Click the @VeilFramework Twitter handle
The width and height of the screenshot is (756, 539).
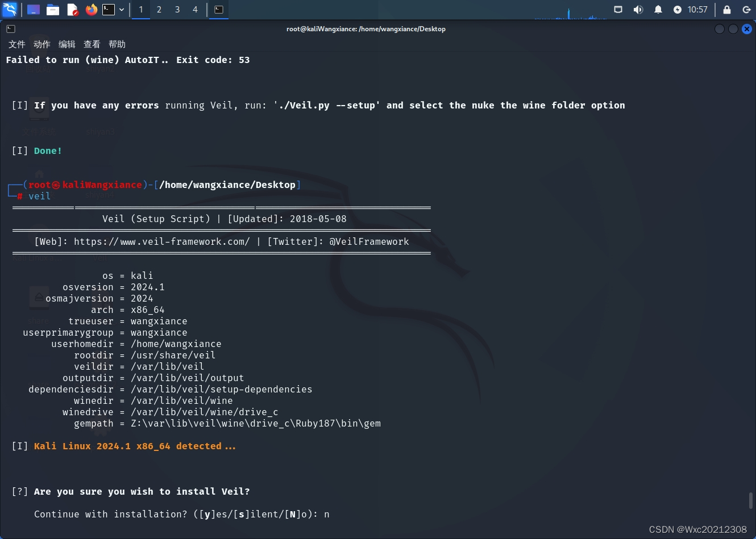369,241
